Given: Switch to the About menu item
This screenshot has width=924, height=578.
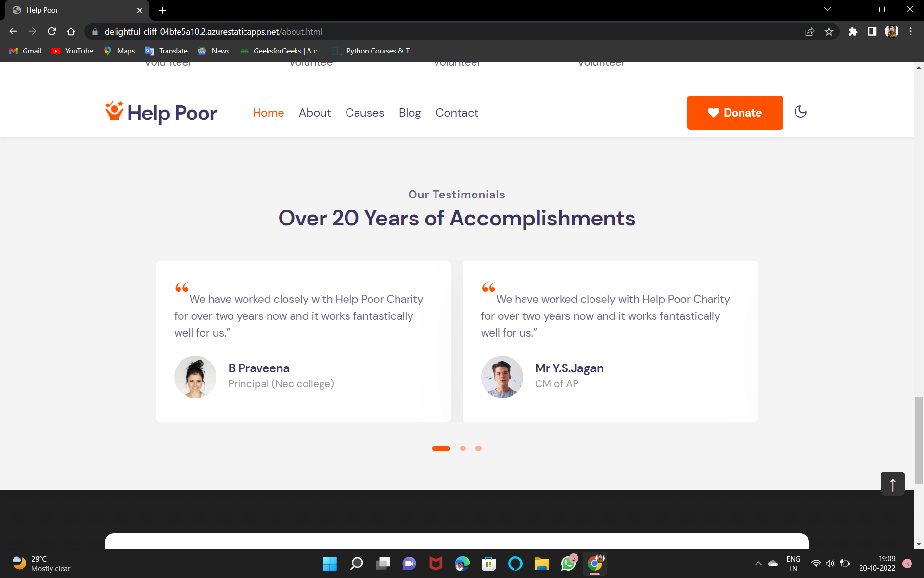Looking at the screenshot, I should tap(315, 112).
